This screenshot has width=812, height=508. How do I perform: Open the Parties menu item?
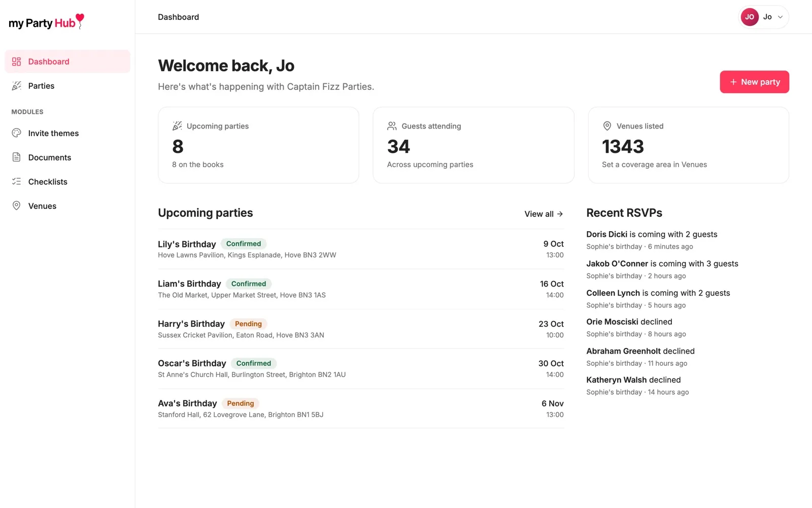[67, 86]
